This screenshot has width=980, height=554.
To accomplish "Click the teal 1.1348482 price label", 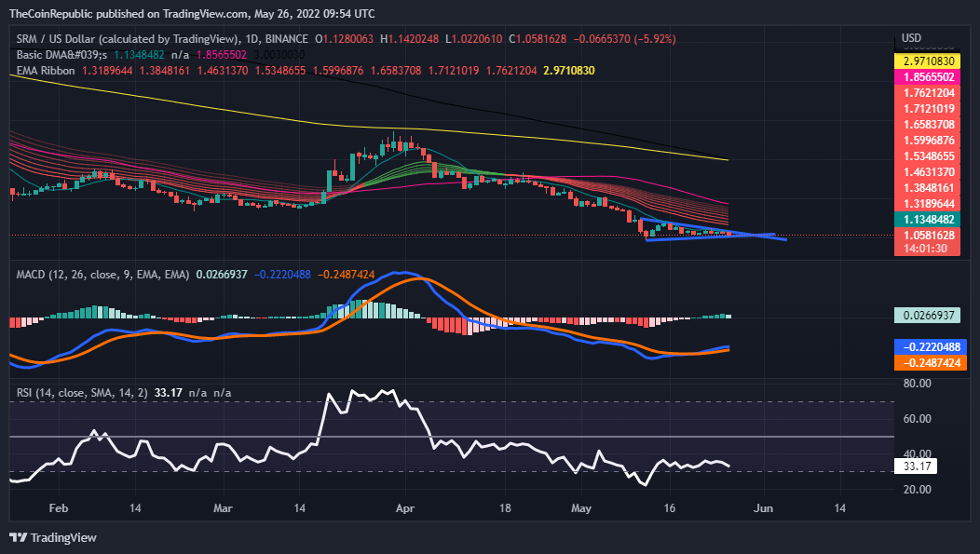I will point(928,219).
